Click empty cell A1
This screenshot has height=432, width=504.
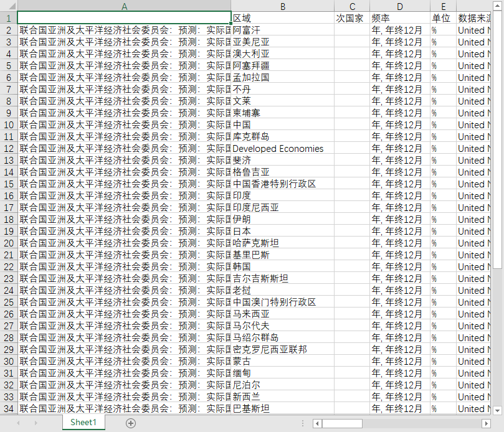click(124, 18)
